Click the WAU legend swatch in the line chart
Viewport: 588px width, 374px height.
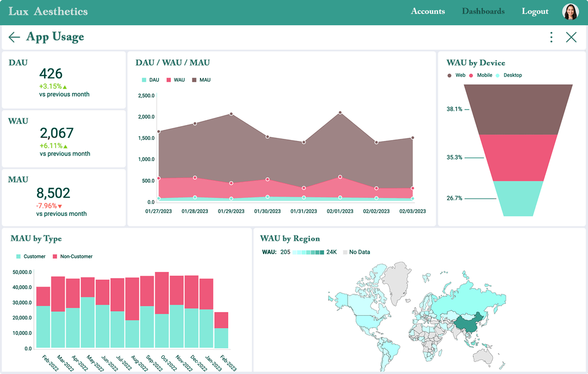click(x=169, y=80)
